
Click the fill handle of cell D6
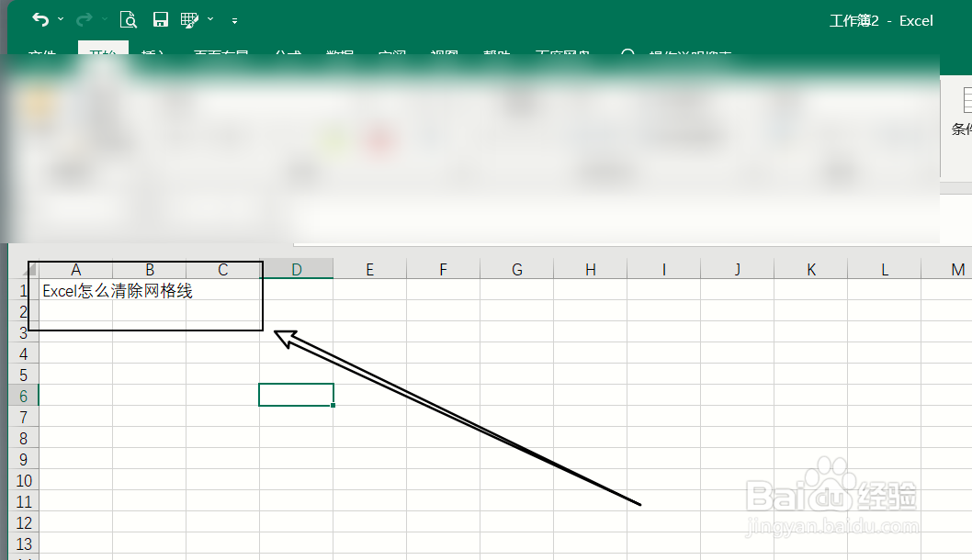333,405
